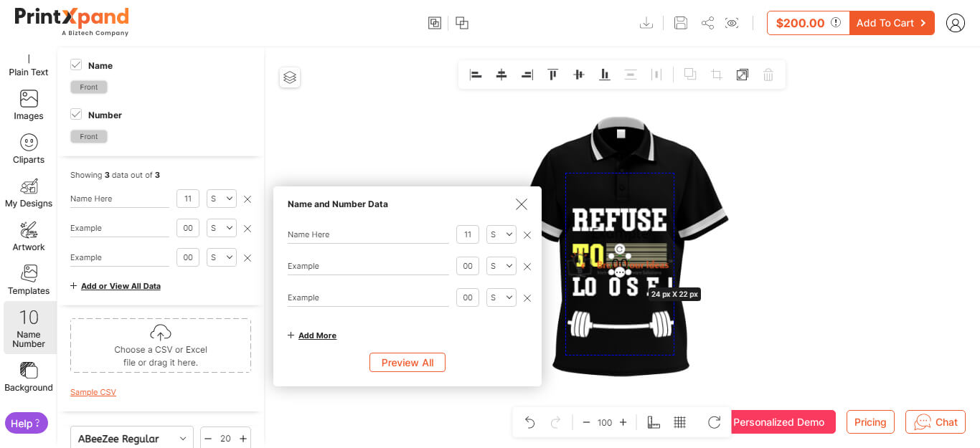Click the Name Here field in popup
The width and height of the screenshot is (980, 448).
[x=367, y=234]
